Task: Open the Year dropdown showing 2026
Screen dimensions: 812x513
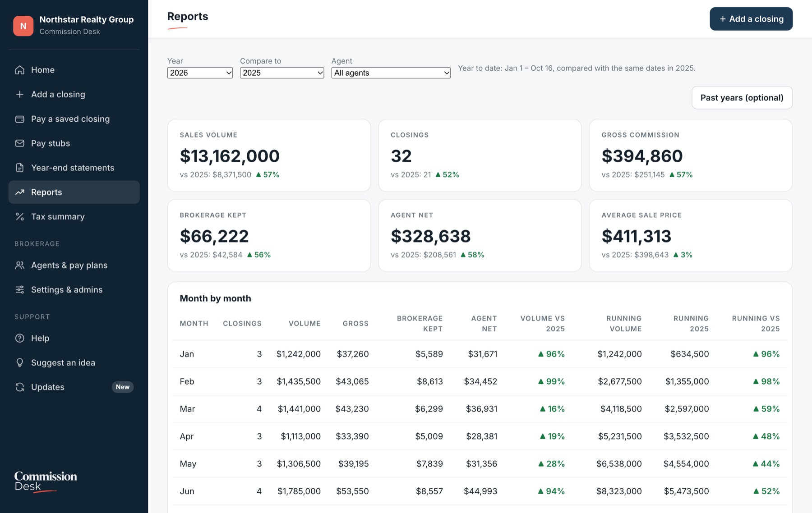Action: 200,73
